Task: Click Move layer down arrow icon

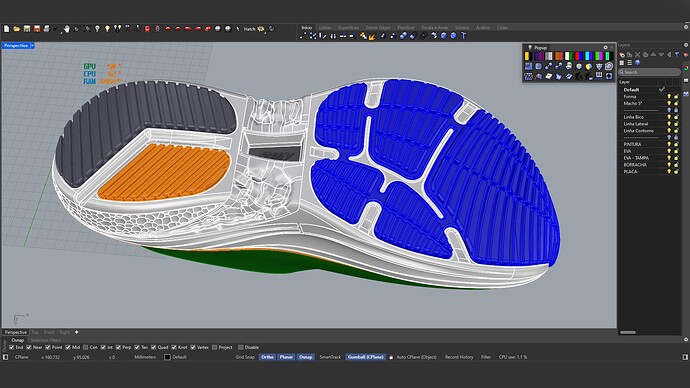Action: pos(661,55)
